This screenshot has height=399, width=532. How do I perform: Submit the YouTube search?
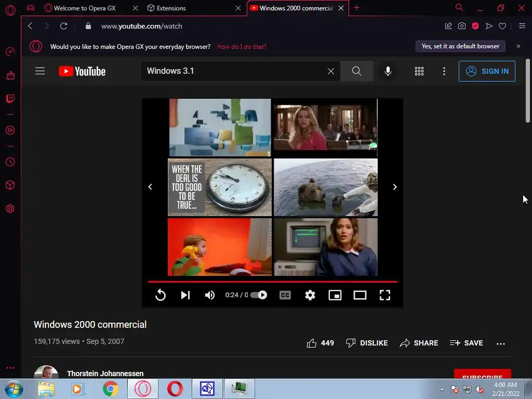click(356, 71)
